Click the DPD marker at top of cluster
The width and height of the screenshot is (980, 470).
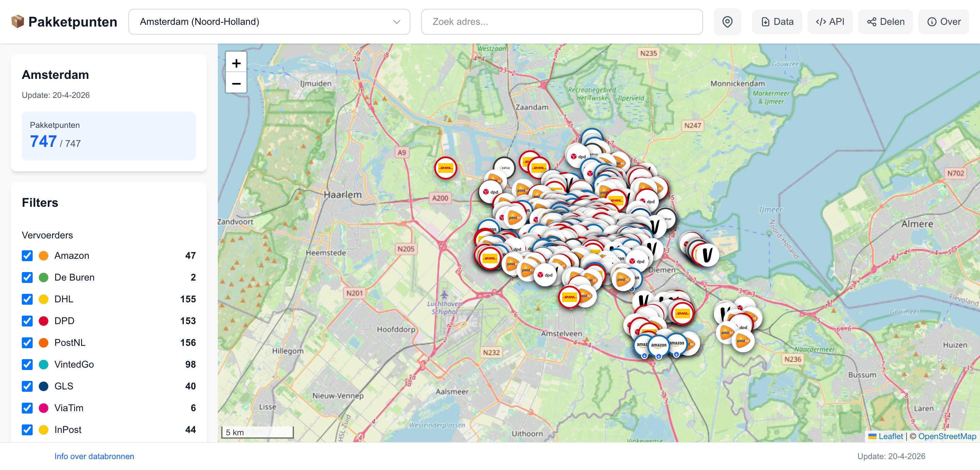(x=578, y=156)
